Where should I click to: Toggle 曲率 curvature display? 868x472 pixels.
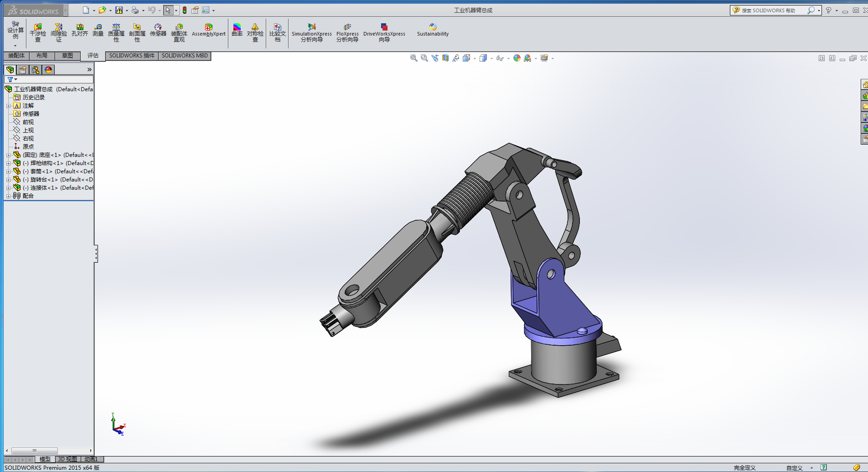click(237, 30)
